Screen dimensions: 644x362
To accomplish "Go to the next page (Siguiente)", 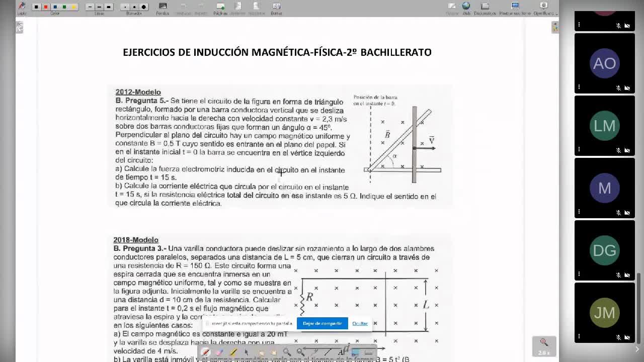I will [x=256, y=8].
